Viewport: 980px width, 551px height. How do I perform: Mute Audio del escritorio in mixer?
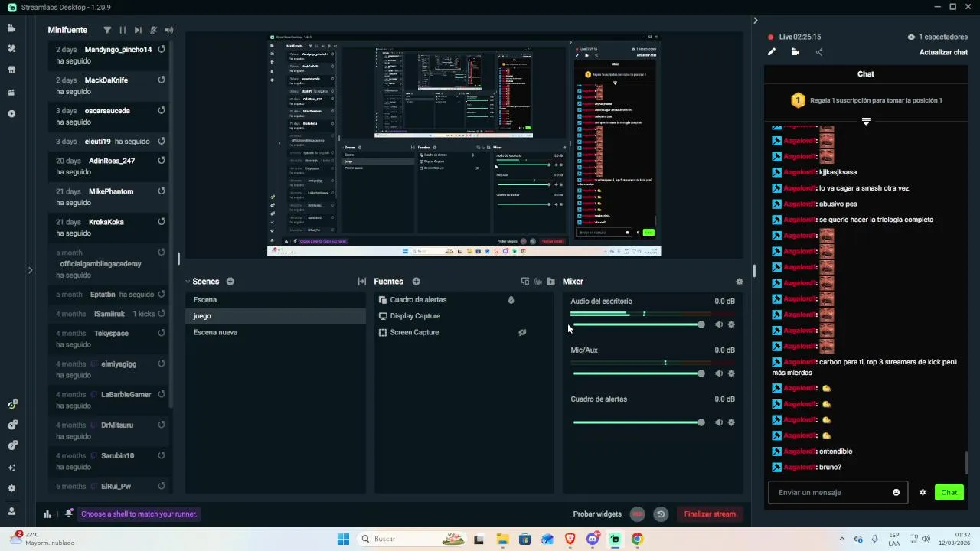click(718, 324)
